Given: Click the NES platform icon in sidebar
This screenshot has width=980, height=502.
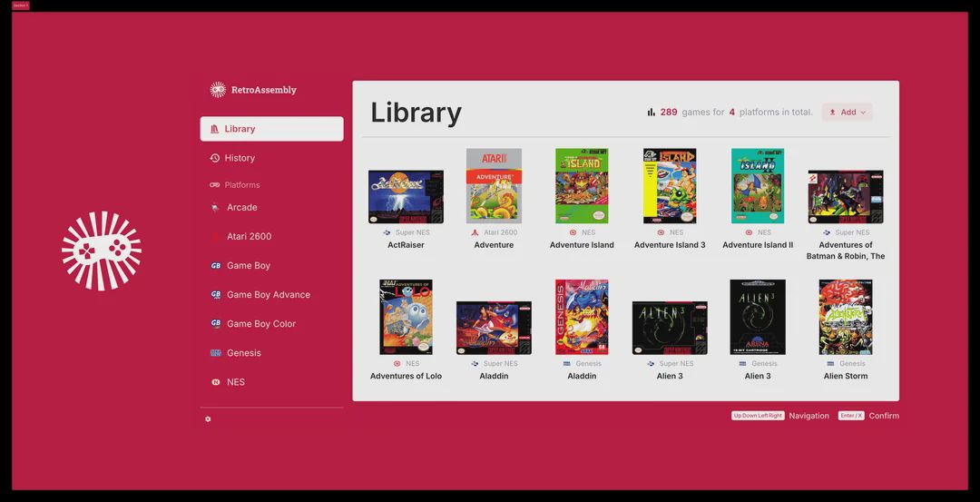Looking at the screenshot, I should [216, 382].
